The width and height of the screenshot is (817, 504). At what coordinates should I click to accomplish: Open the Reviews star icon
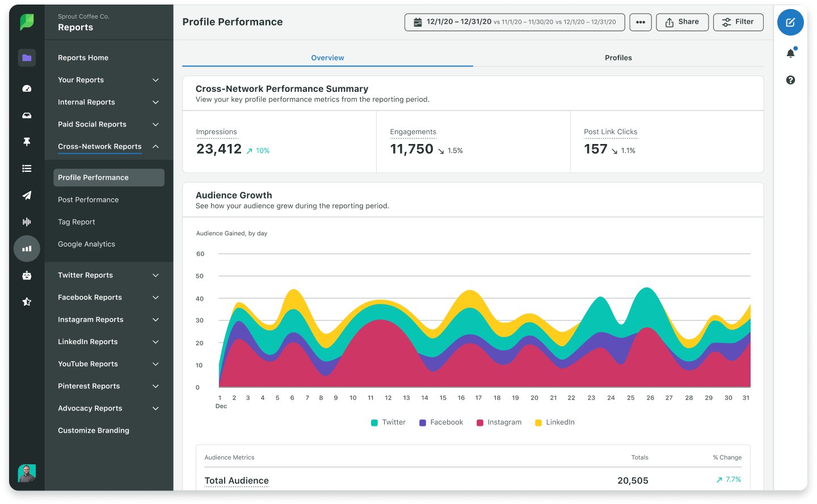[27, 302]
